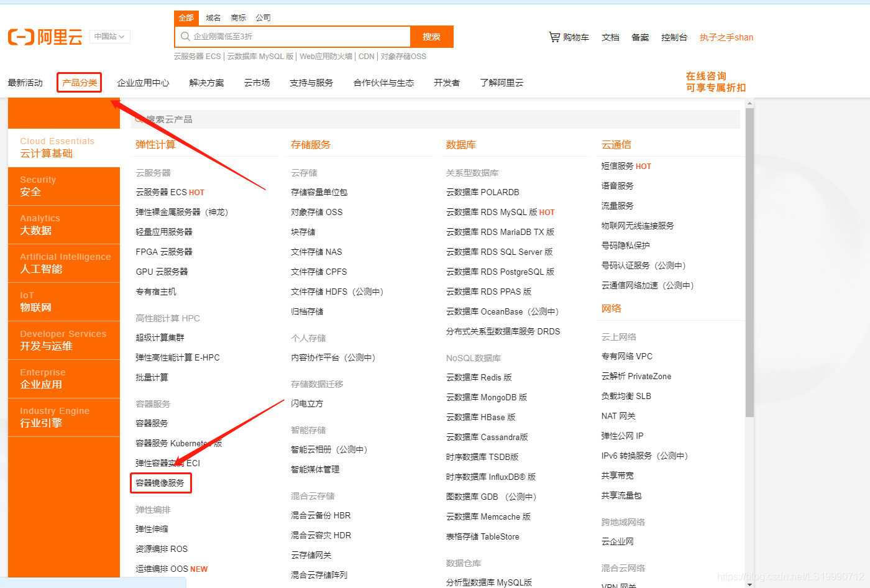Open 弹性计算 section heading

155,145
